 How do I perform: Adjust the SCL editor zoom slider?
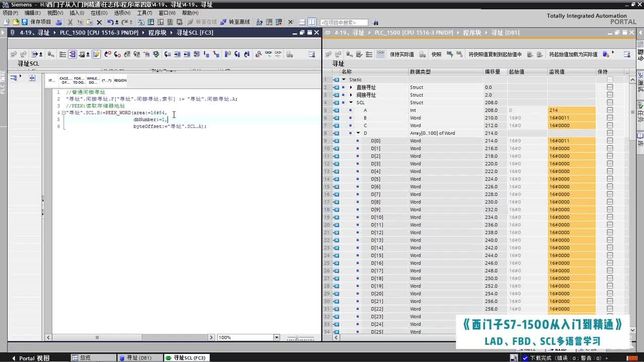pyautogui.click(x=297, y=337)
